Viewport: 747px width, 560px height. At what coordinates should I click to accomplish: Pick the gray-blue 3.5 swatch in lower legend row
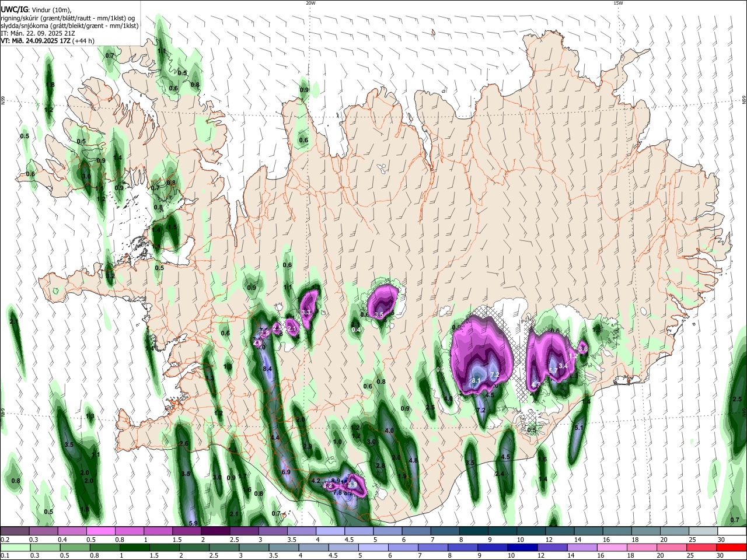284,547
